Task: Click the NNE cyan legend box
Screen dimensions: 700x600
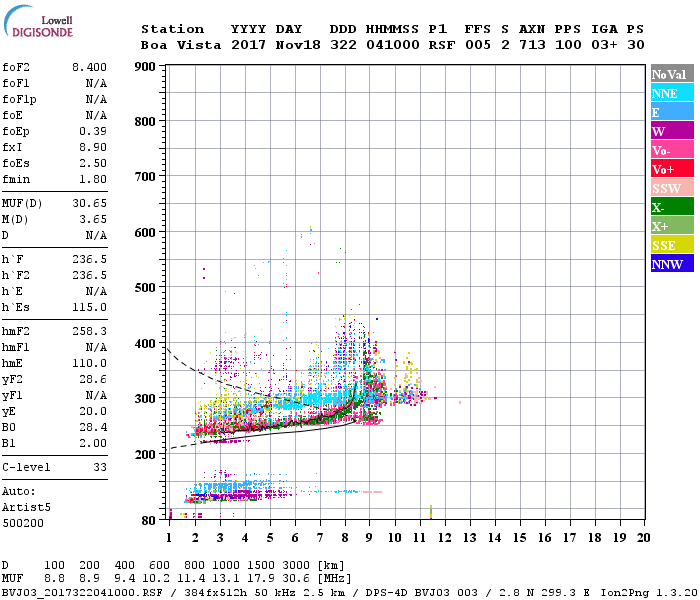Action: click(x=670, y=93)
